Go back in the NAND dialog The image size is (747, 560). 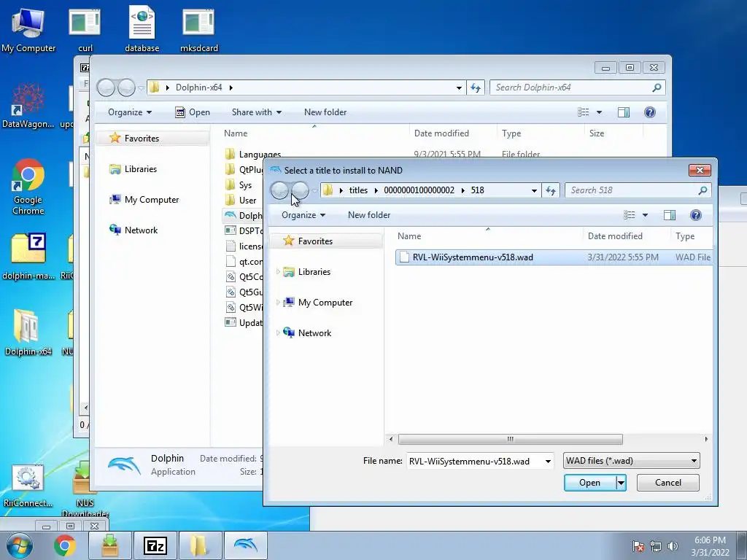pos(279,190)
